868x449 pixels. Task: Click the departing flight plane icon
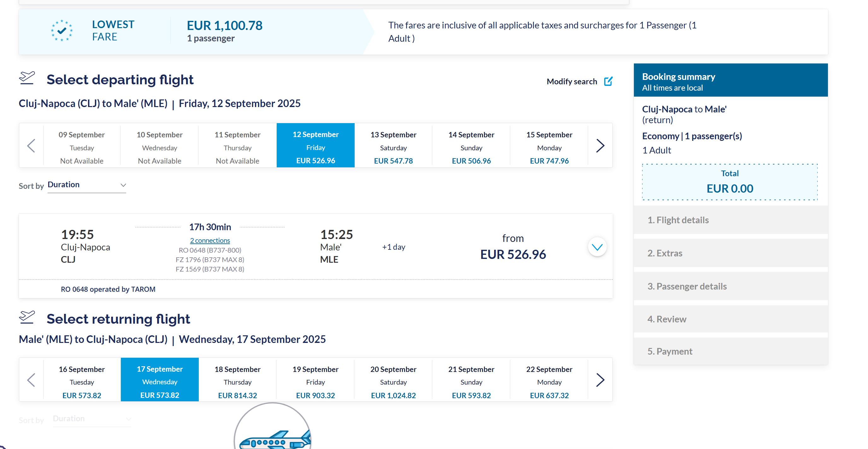point(27,78)
